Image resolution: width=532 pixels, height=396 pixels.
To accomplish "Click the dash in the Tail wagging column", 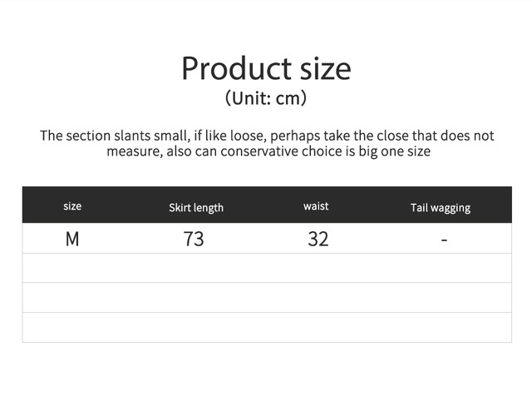I will click(444, 240).
